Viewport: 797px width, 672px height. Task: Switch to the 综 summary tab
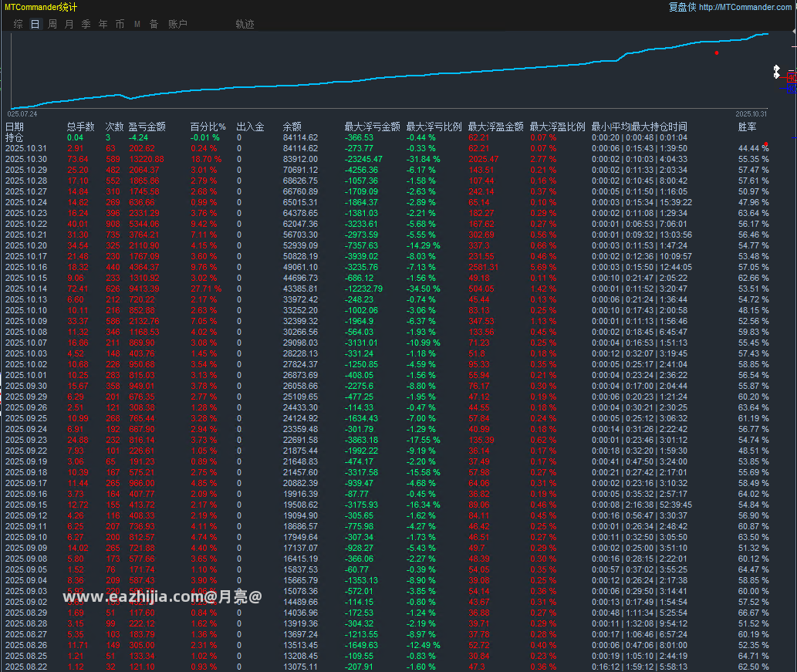19,24
